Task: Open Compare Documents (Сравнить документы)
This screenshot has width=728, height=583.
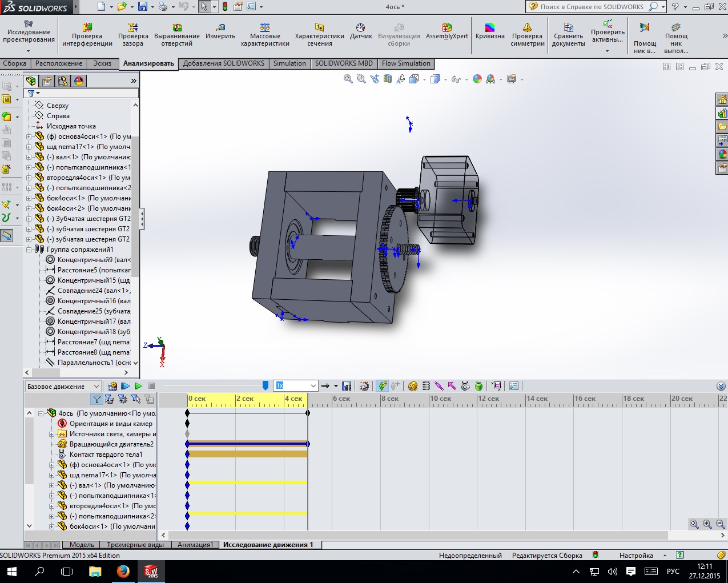Action: [x=569, y=35]
